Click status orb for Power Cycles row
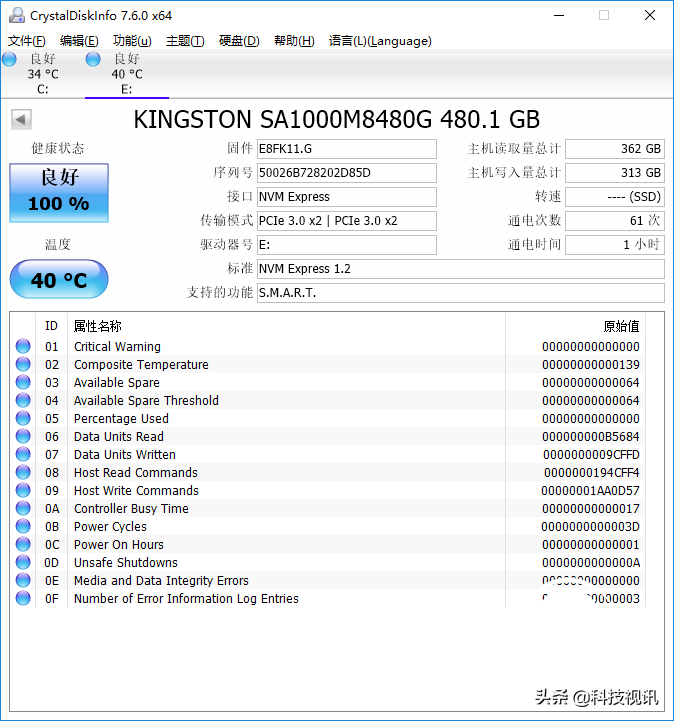This screenshot has width=674, height=721. [x=23, y=526]
